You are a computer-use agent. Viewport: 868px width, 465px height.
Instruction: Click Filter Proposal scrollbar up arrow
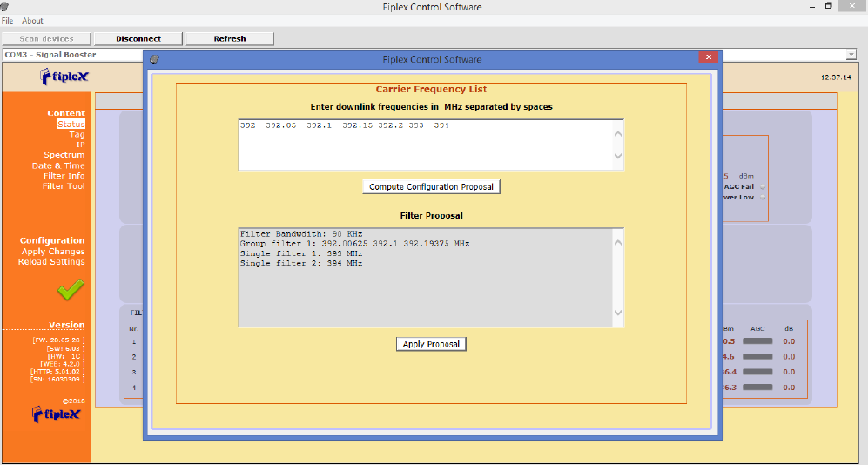618,243
